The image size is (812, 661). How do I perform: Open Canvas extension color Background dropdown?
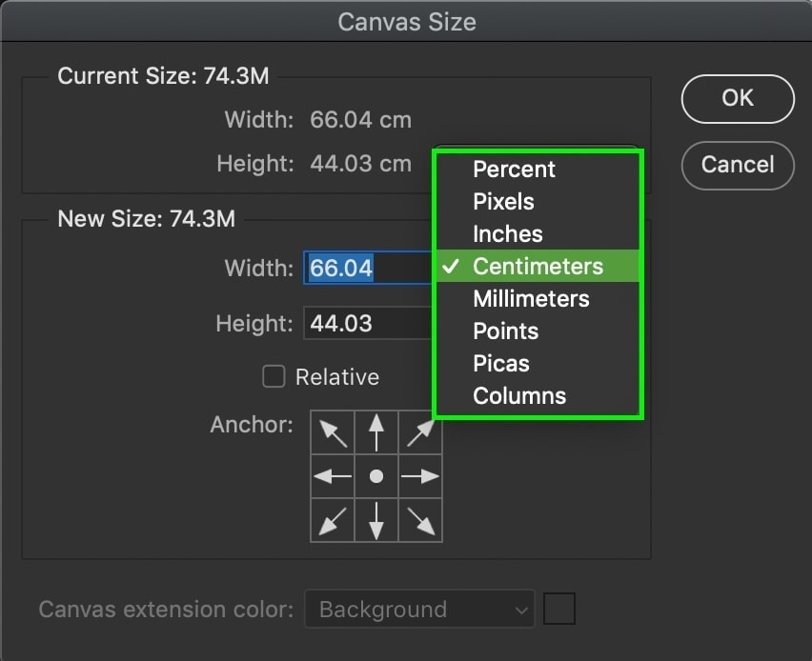tap(419, 609)
